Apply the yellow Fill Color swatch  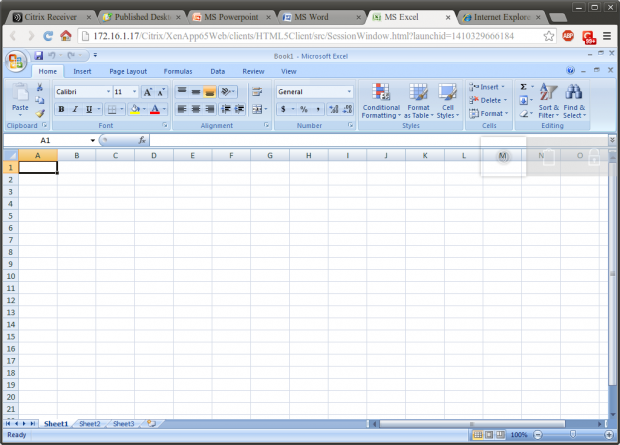coord(135,109)
